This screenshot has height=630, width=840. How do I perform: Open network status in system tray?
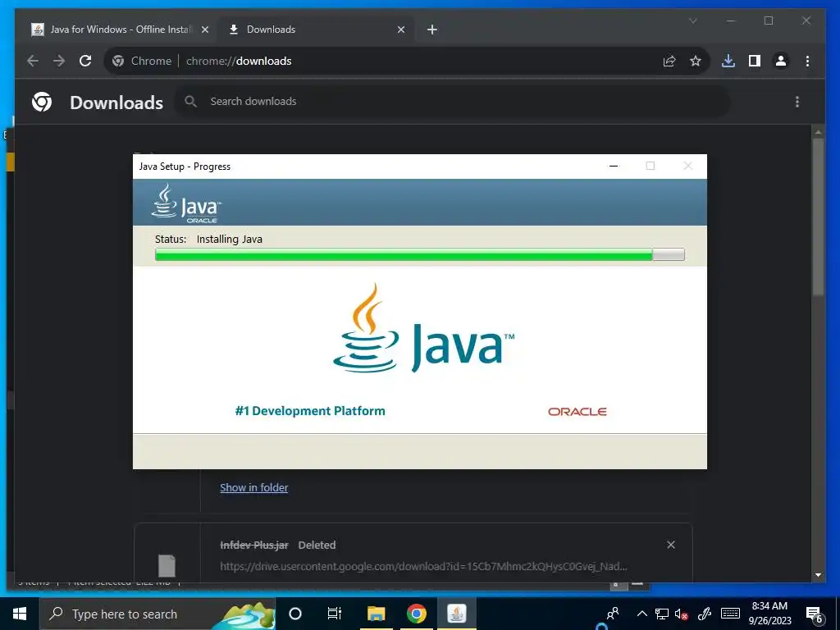click(662, 614)
